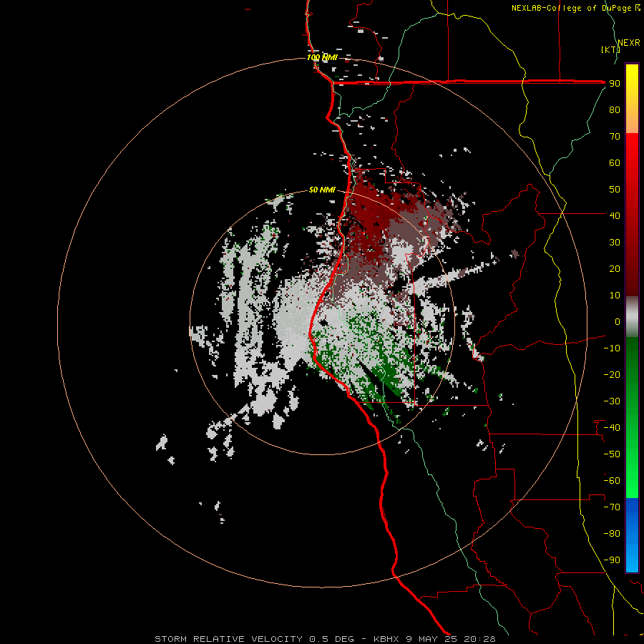
Task: Click the gray zero-velocity segment of the color bar
Action: (632, 317)
